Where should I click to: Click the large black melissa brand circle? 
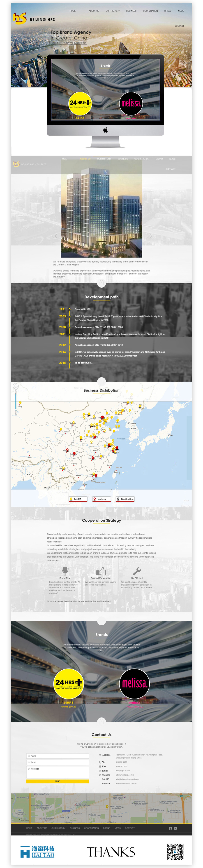(134, 684)
